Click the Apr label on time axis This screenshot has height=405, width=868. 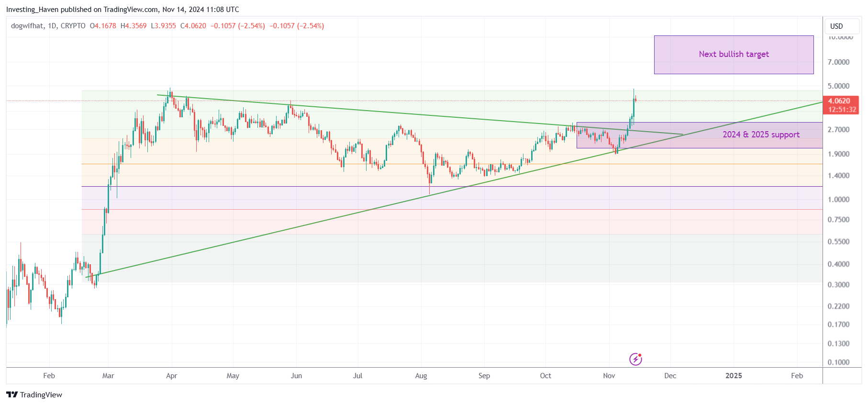coord(171,376)
